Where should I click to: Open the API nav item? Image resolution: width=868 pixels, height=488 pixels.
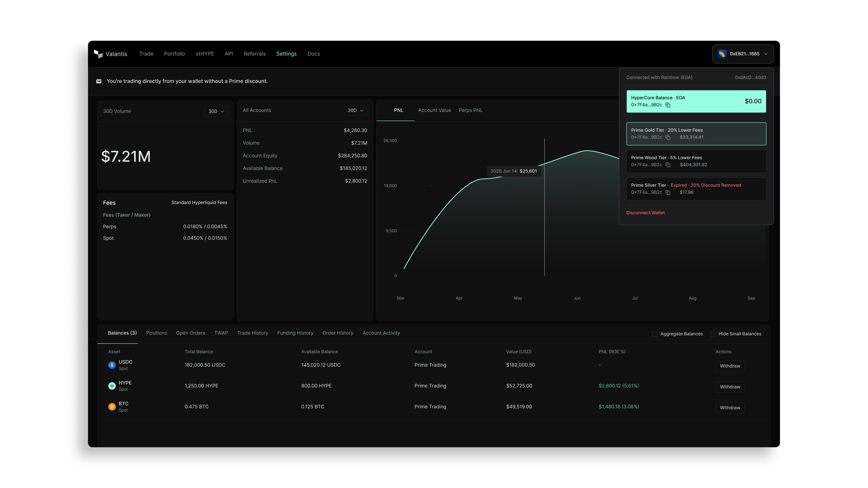pyautogui.click(x=229, y=54)
